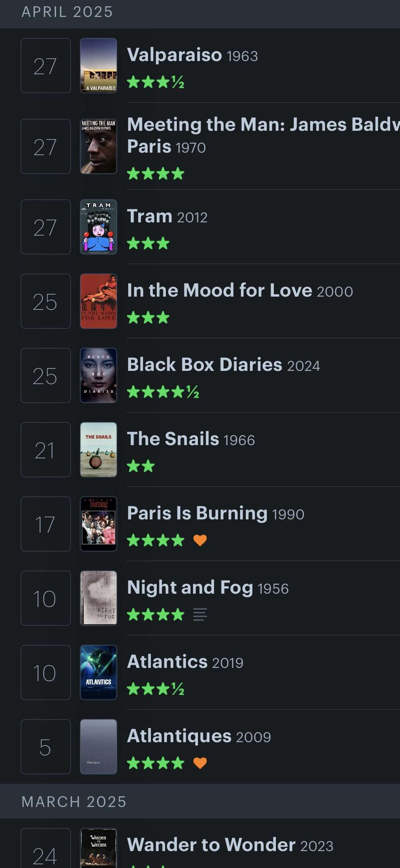Select the day 21 box for The Snails
Image resolution: width=400 pixels, height=868 pixels.
(x=46, y=450)
